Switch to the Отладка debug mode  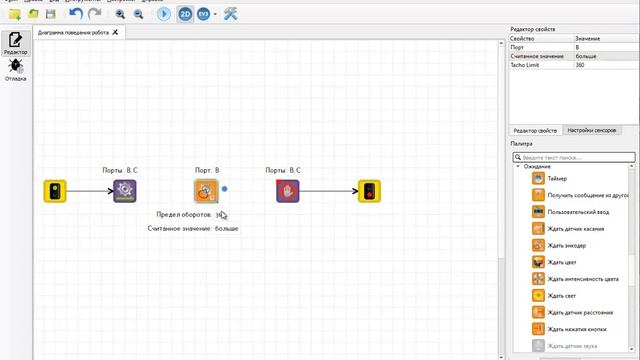(x=16, y=69)
